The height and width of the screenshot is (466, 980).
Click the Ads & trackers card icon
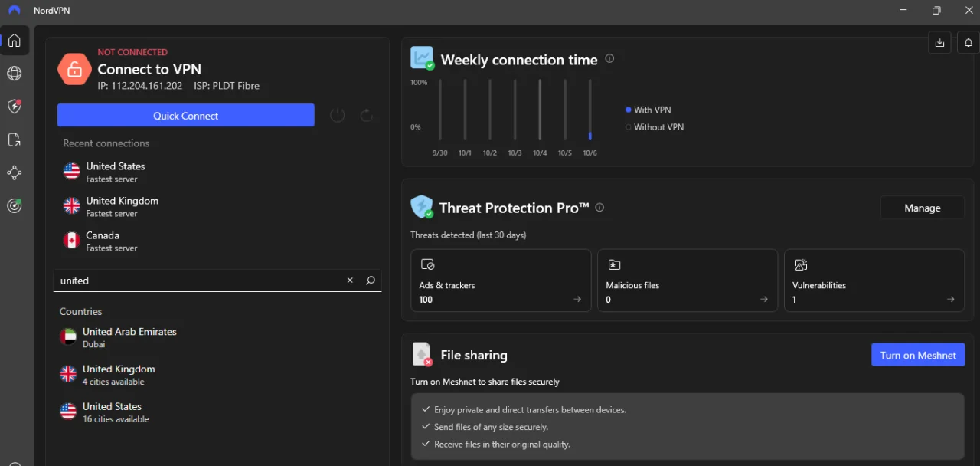pos(427,264)
